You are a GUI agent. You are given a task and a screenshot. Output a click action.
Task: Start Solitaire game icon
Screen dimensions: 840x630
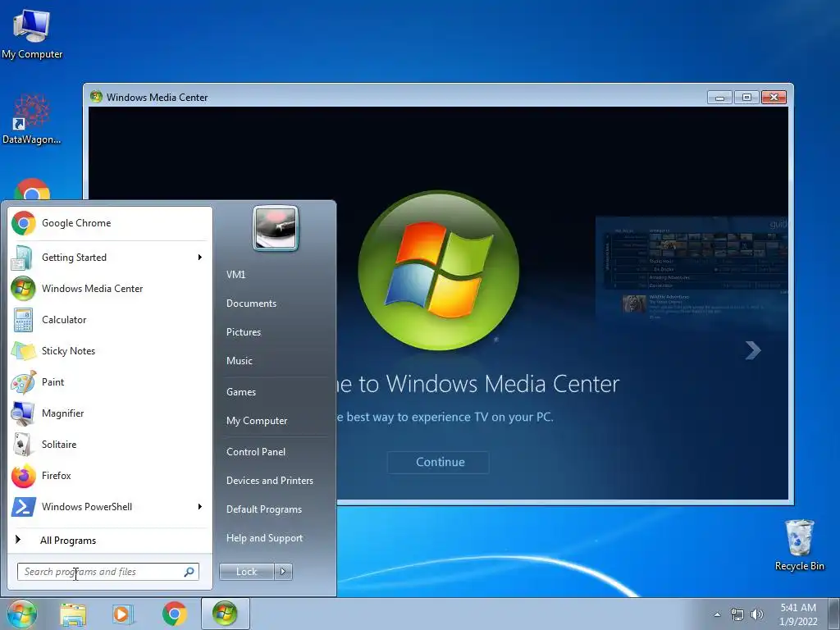pyautogui.click(x=23, y=444)
